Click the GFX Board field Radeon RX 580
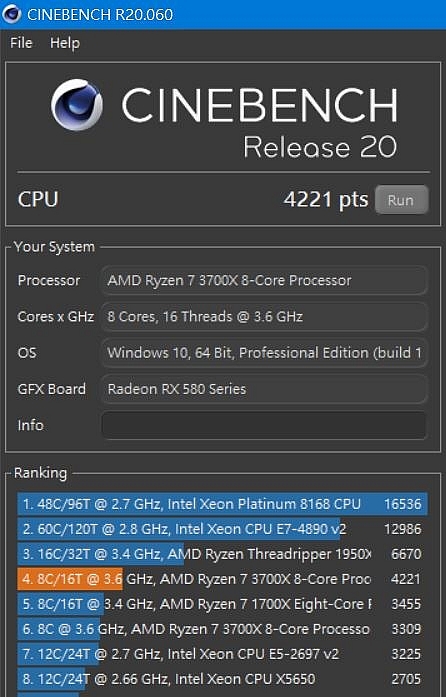446x697 pixels. (264, 389)
